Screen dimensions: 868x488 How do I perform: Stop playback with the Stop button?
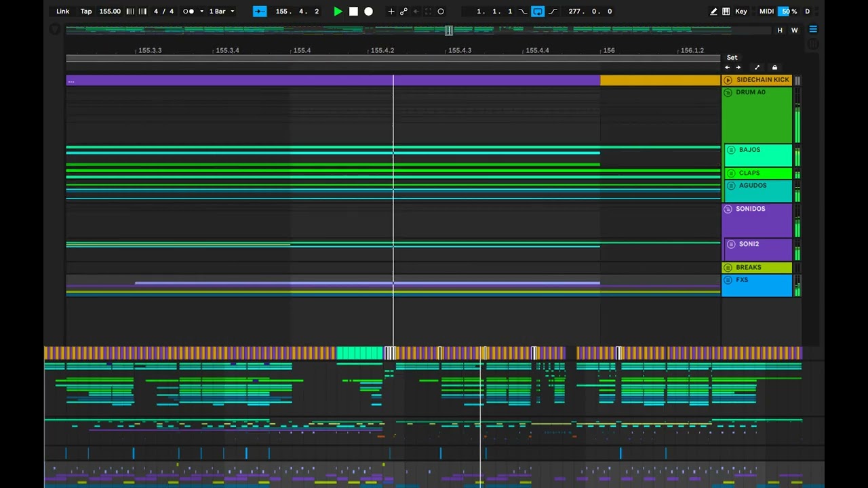pos(353,12)
